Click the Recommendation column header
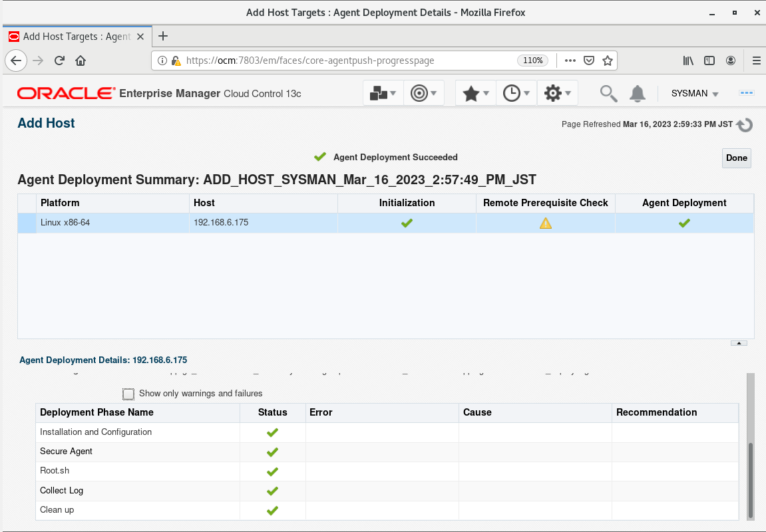This screenshot has width=766, height=532. [x=675, y=412]
